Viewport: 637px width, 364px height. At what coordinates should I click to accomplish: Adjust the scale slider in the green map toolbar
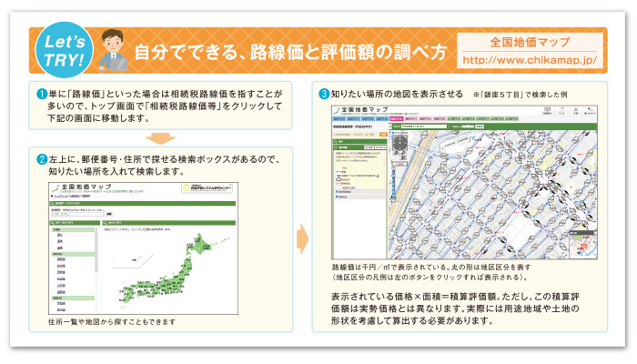[x=468, y=126]
